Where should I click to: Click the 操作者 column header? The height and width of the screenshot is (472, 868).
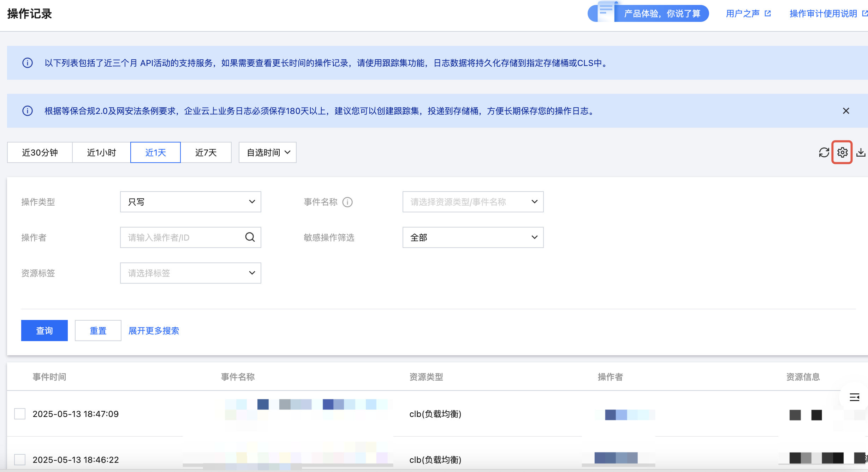click(x=610, y=377)
